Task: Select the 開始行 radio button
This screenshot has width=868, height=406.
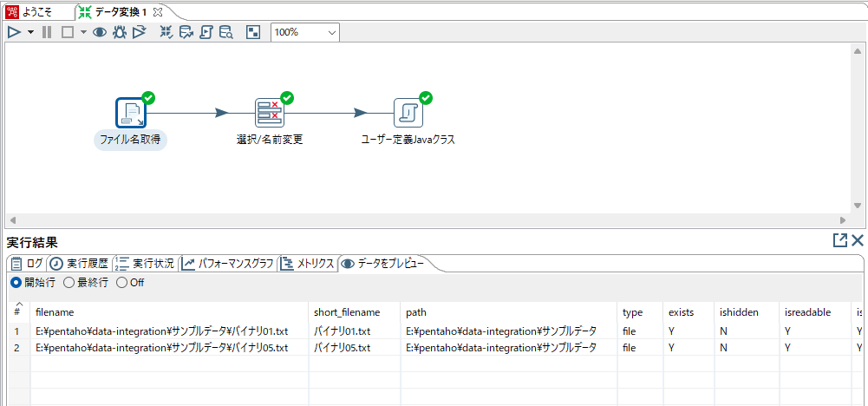Action: coord(16,282)
